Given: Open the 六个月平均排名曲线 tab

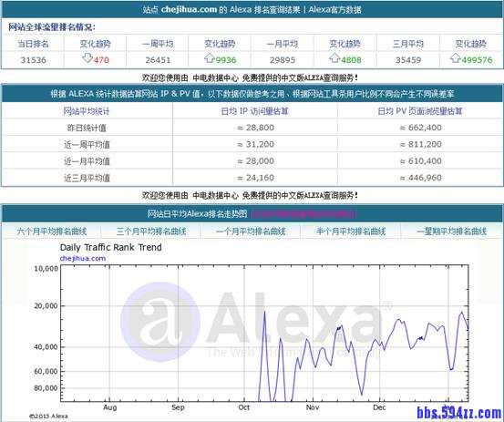Looking at the screenshot, I should tap(51, 232).
